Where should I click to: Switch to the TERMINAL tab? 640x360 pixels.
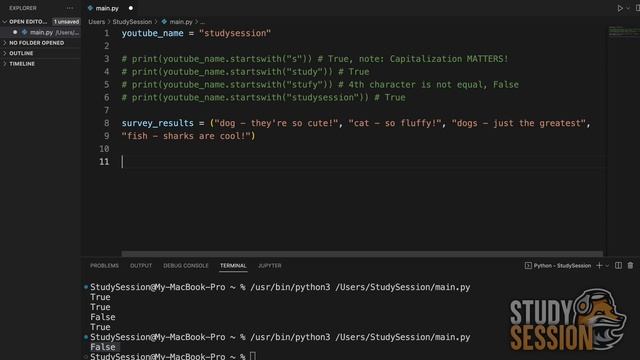[x=233, y=266]
